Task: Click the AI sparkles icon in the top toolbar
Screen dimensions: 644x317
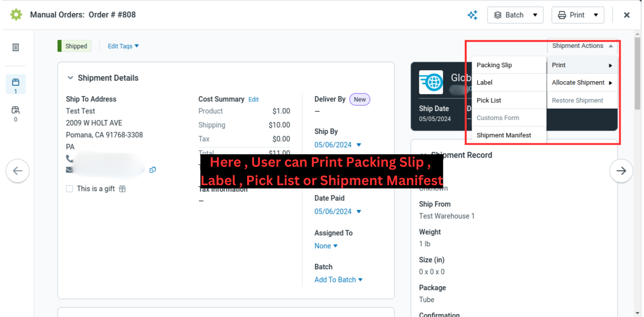Action: (x=472, y=15)
